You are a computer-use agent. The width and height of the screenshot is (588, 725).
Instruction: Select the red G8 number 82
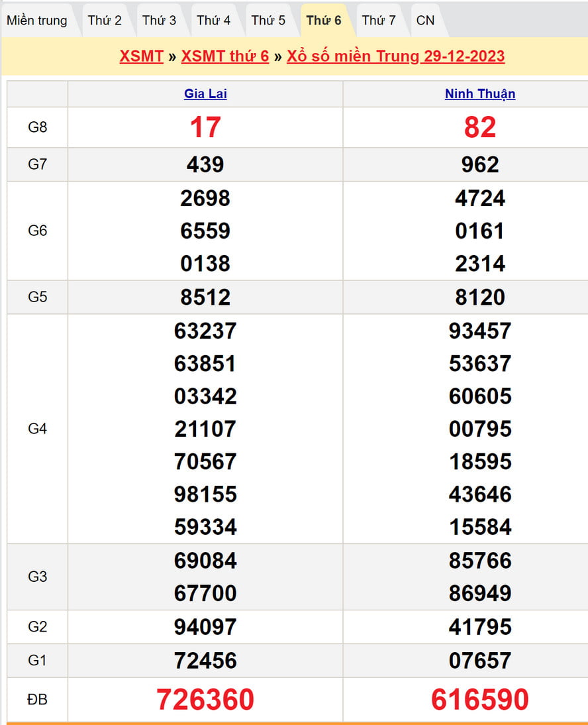click(480, 127)
